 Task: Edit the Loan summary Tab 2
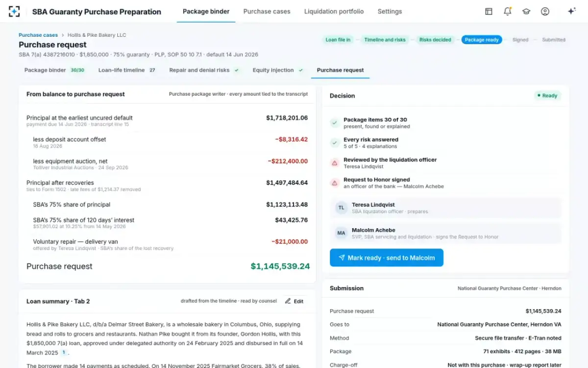(294, 301)
